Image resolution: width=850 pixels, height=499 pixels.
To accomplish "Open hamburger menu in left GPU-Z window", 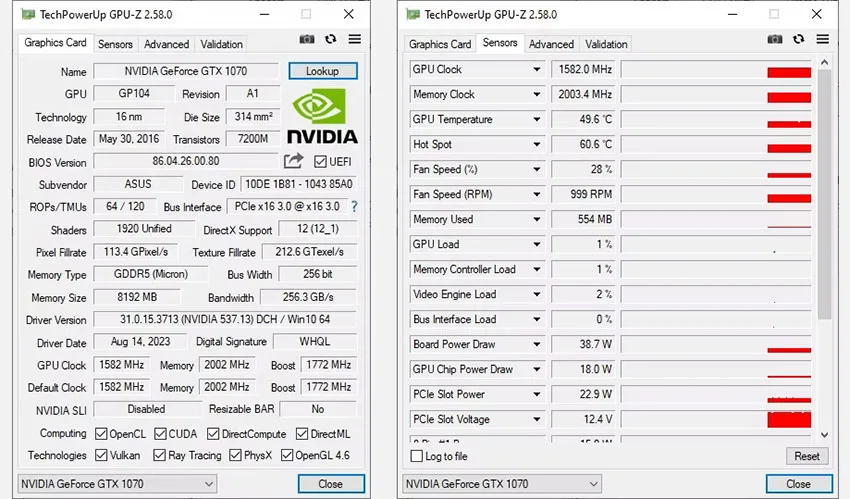I will [355, 39].
